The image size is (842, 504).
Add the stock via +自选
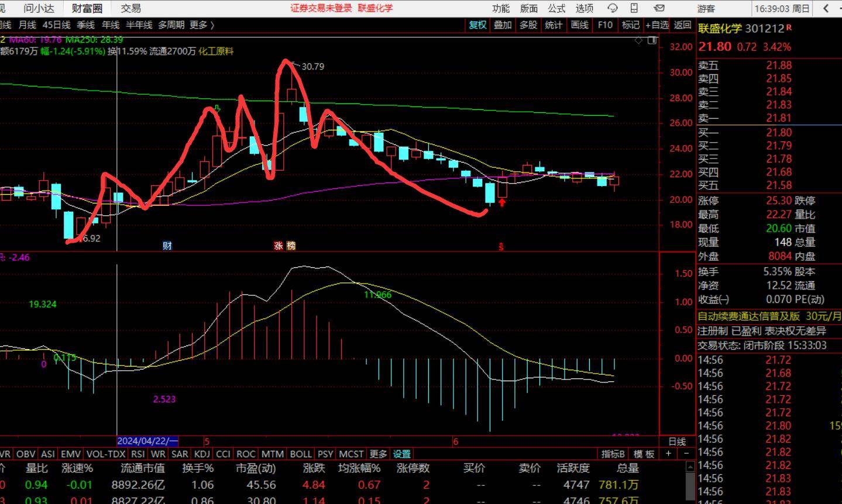[657, 25]
